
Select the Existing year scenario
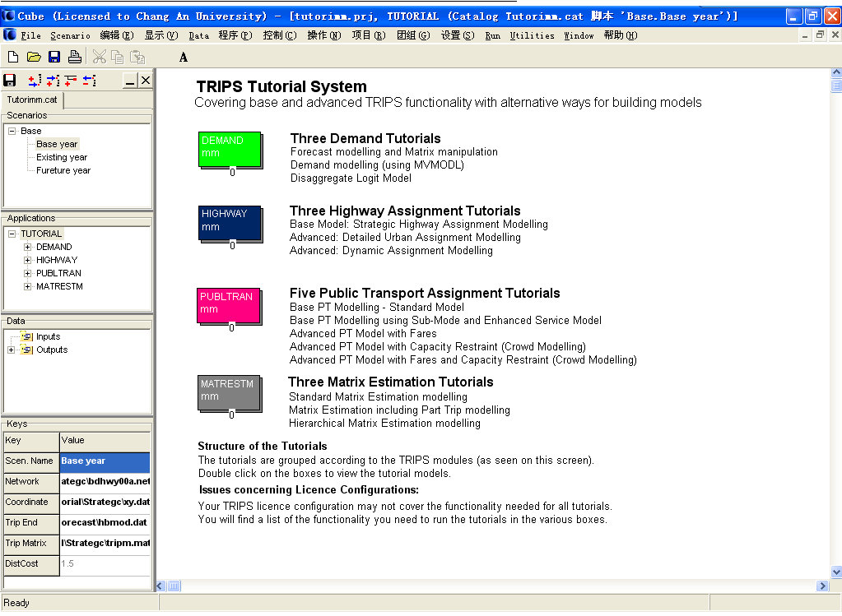tap(62, 157)
